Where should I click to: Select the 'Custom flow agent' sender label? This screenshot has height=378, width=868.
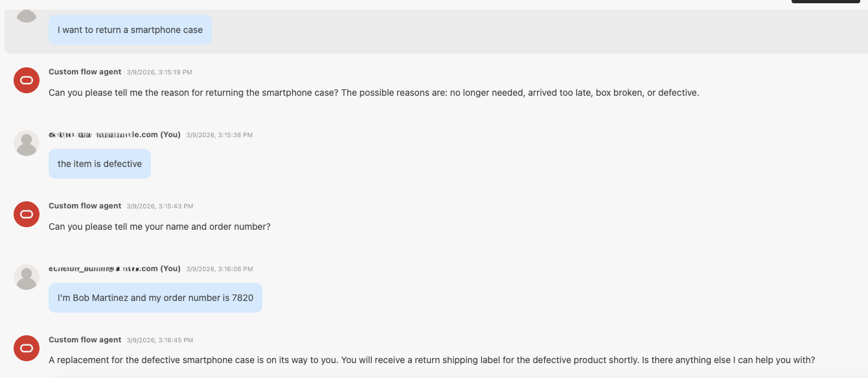click(x=85, y=72)
